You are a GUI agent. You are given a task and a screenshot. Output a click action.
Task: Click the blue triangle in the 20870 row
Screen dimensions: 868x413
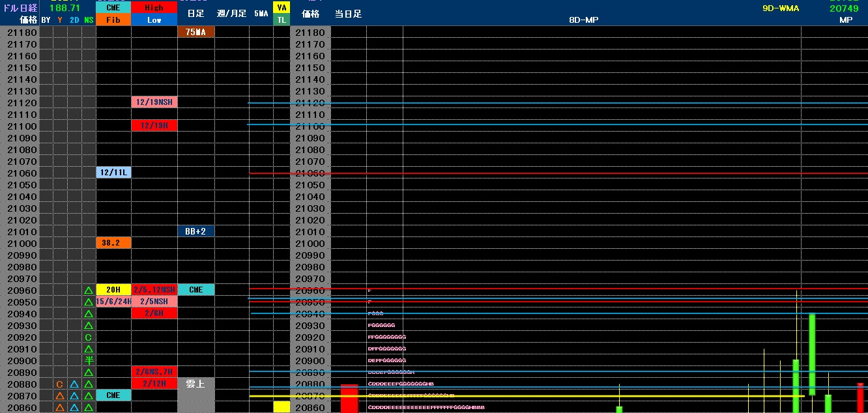click(74, 395)
